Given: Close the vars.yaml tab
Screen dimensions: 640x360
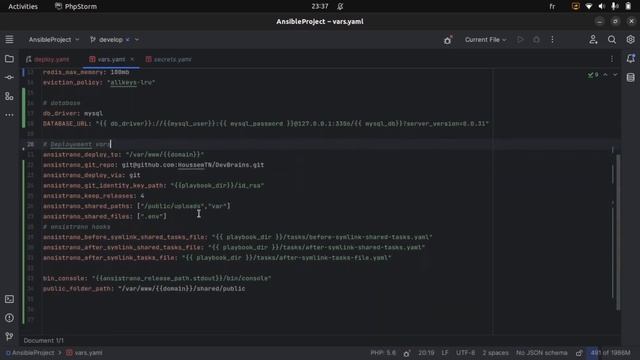Looking at the screenshot, I should (132, 59).
